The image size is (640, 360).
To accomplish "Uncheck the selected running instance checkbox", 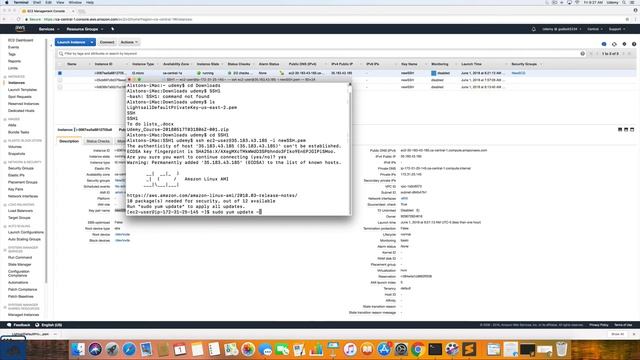I will [60, 73].
